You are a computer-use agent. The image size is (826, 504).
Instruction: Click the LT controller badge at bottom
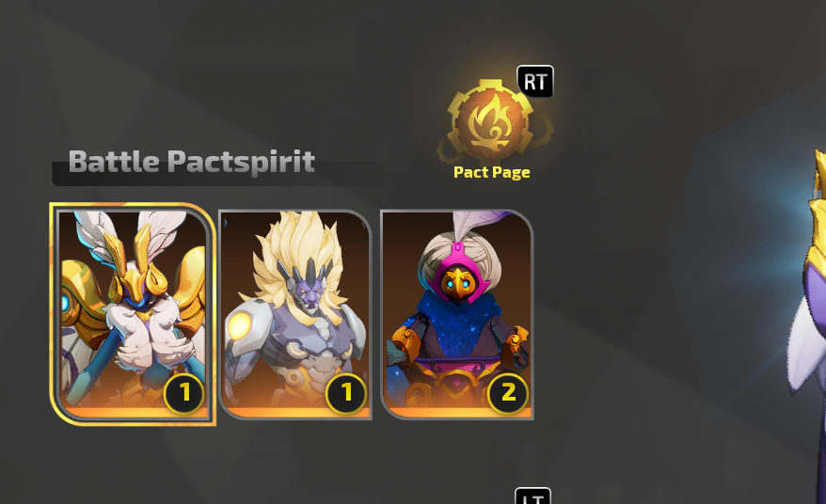pyautogui.click(x=533, y=496)
